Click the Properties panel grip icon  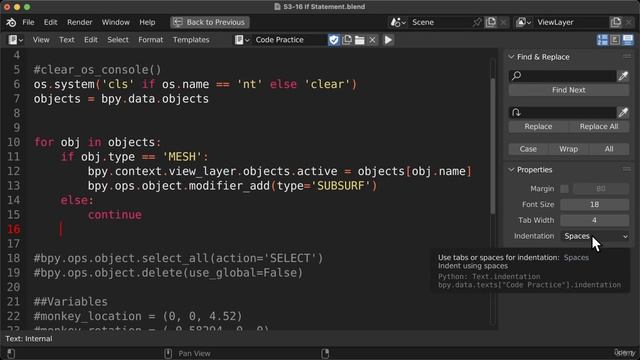pyautogui.click(x=627, y=169)
